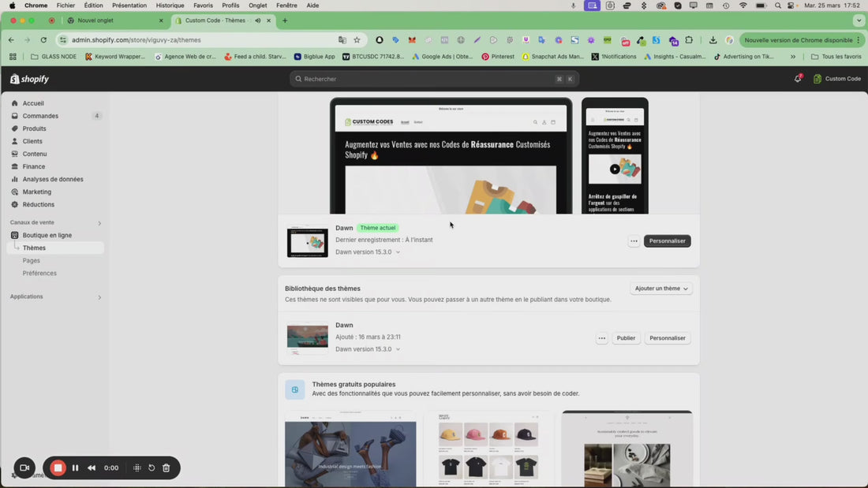Stop the screen recording
Image resolution: width=868 pixels, height=488 pixels.
(x=58, y=468)
